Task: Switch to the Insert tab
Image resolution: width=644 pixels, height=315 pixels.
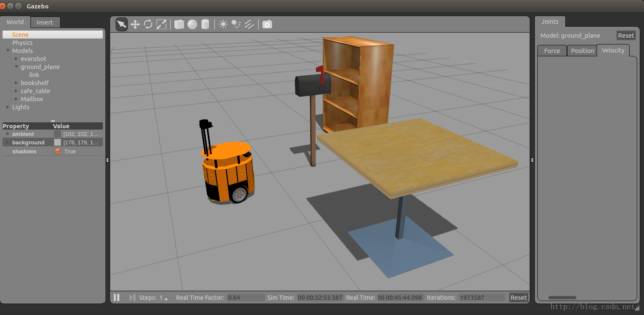Action: tap(45, 22)
